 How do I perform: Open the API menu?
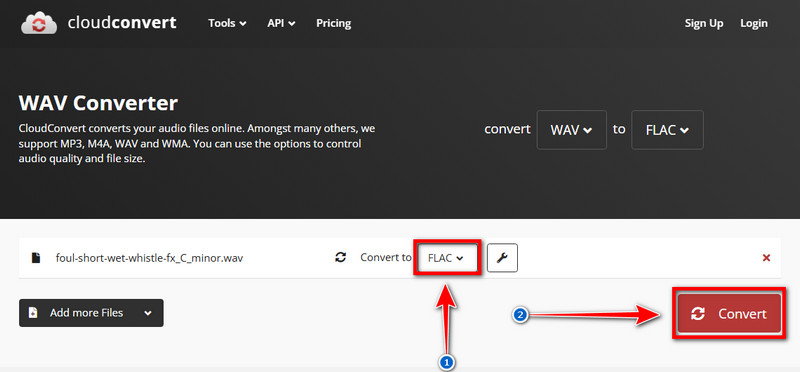click(x=281, y=23)
